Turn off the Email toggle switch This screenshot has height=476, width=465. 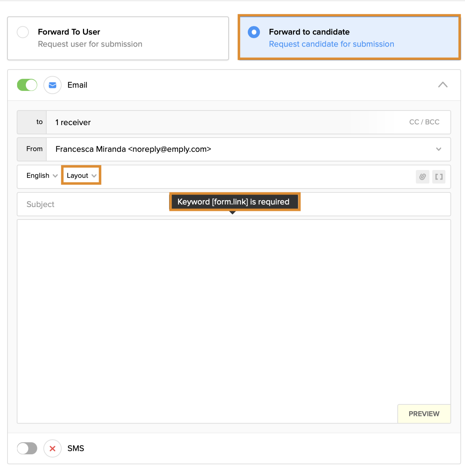click(27, 85)
